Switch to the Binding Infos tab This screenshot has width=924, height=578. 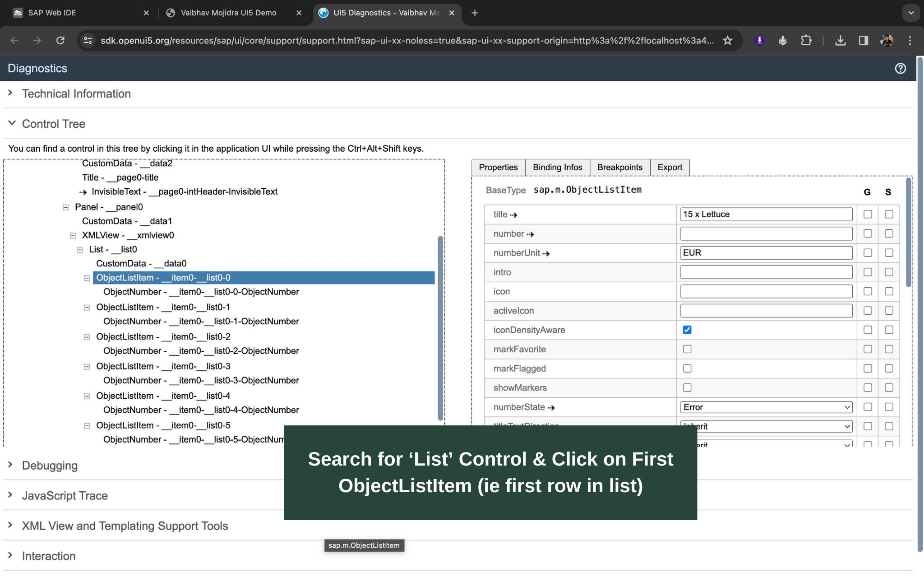(557, 168)
